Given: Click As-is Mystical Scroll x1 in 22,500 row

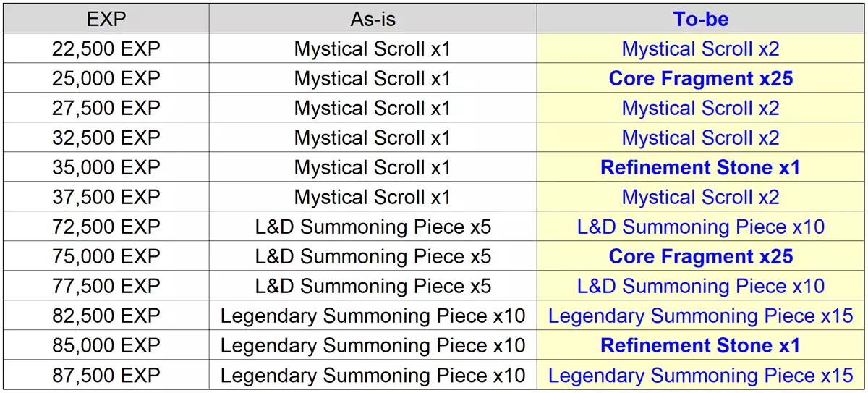Looking at the screenshot, I should pyautogui.click(x=373, y=48).
